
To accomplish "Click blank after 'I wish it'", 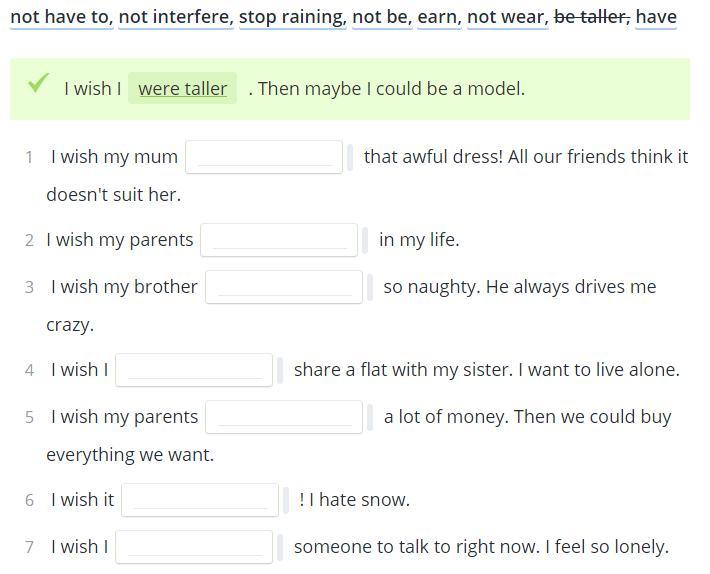I will (x=200, y=500).
